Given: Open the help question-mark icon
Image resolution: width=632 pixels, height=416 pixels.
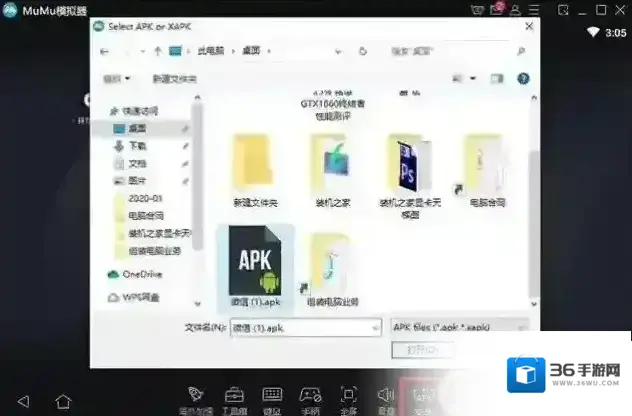Looking at the screenshot, I should click(x=523, y=79).
